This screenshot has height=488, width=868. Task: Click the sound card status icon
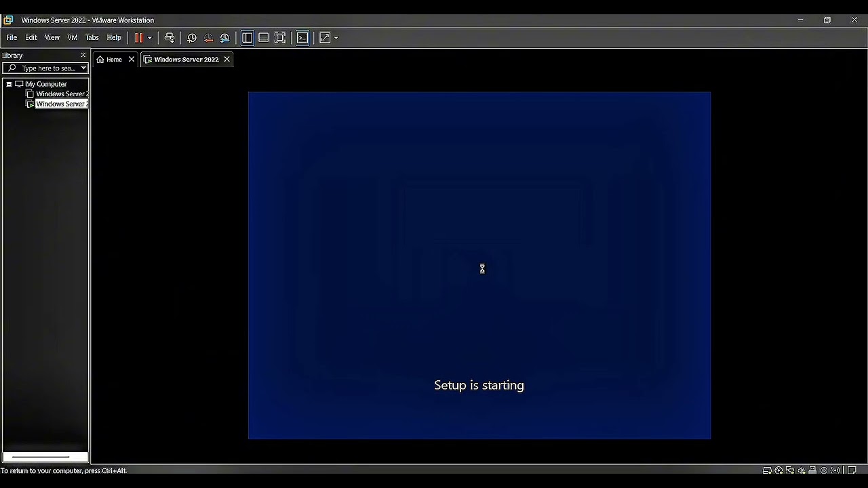point(802,470)
